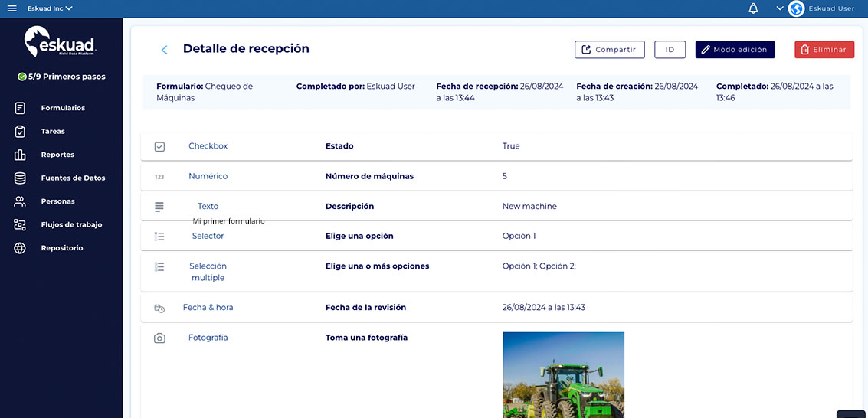Switch to Modo edición
Image resolution: width=868 pixels, height=418 pixels.
click(735, 50)
